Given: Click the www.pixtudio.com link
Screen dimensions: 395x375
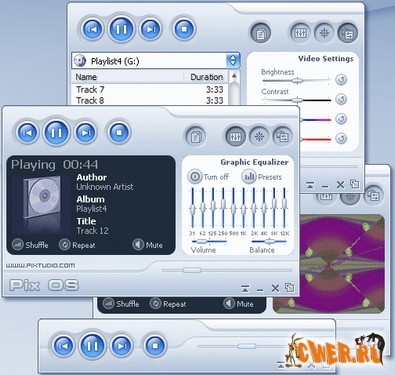Looking at the screenshot, I should [x=40, y=265].
